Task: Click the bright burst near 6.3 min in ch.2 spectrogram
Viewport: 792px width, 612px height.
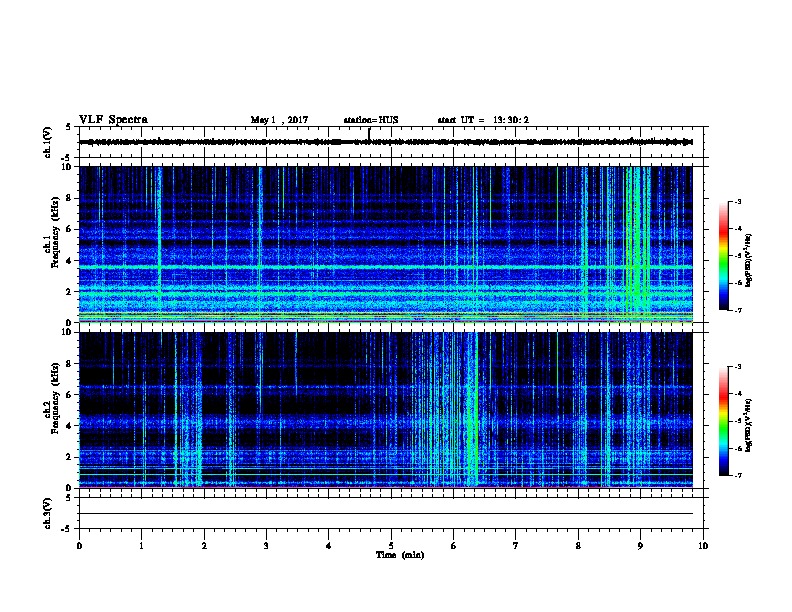Action: (472, 410)
